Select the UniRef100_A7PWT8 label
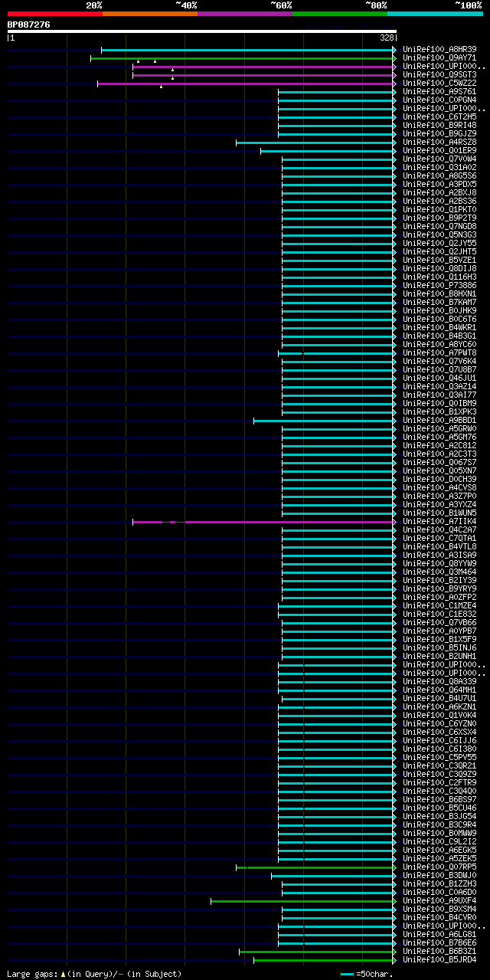 point(439,352)
